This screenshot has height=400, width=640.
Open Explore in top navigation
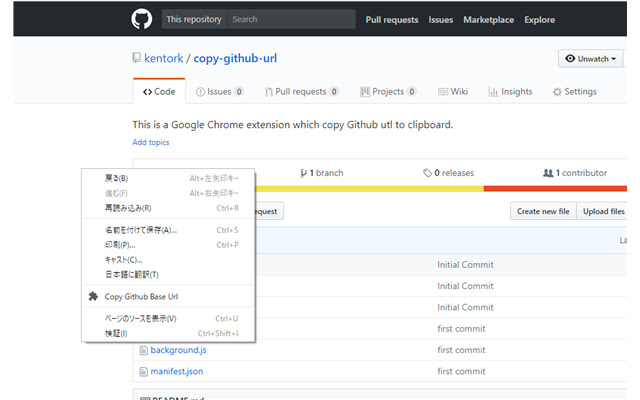coord(540,20)
